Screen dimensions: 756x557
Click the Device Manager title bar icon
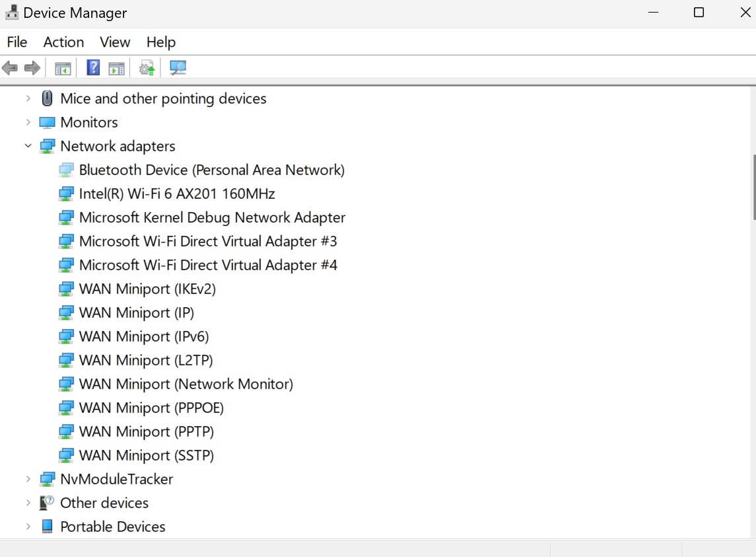click(x=12, y=12)
